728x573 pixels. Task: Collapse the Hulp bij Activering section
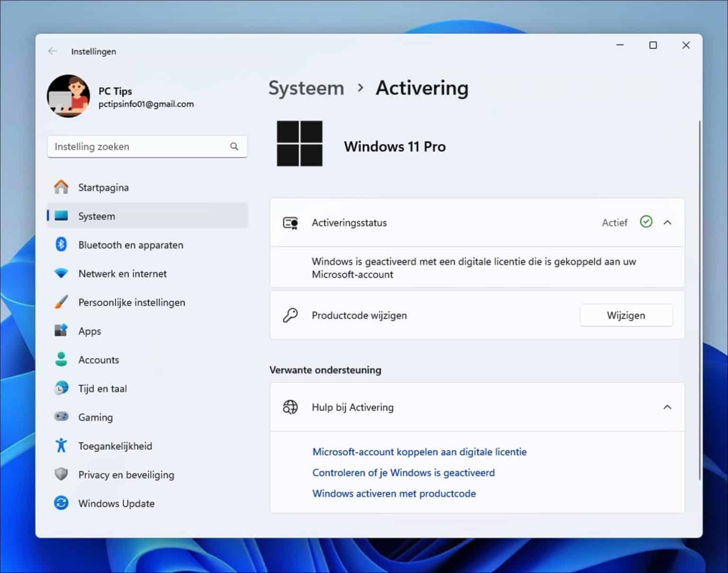(668, 407)
